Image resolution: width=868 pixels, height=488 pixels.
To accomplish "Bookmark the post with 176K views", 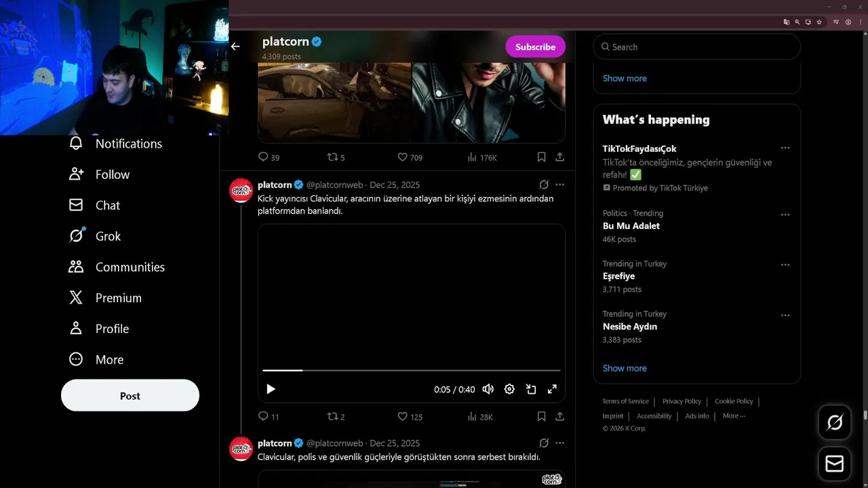I will 541,157.
